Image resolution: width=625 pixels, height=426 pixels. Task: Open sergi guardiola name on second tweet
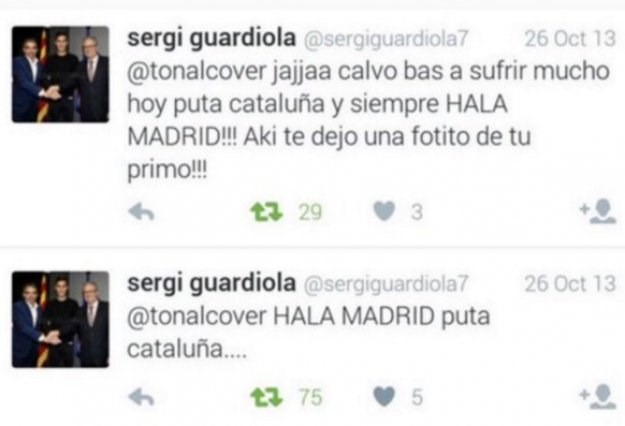click(211, 284)
